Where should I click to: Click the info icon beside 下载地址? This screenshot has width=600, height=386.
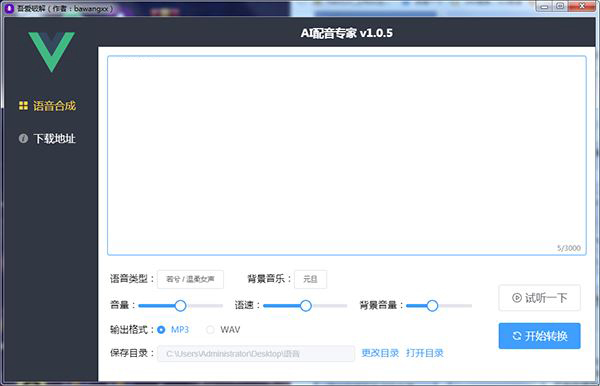[23, 138]
